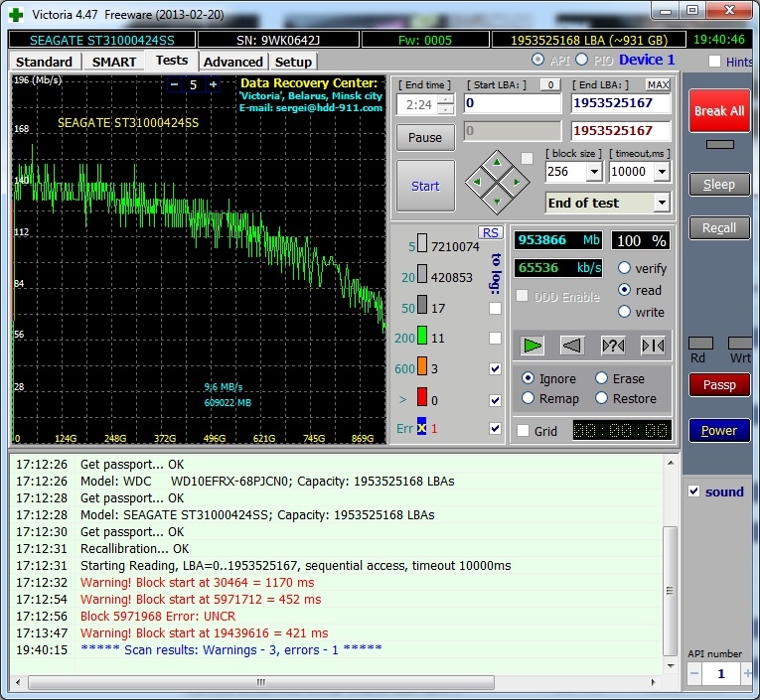Select the read test mode
This screenshot has width=760, height=700.
624,290
